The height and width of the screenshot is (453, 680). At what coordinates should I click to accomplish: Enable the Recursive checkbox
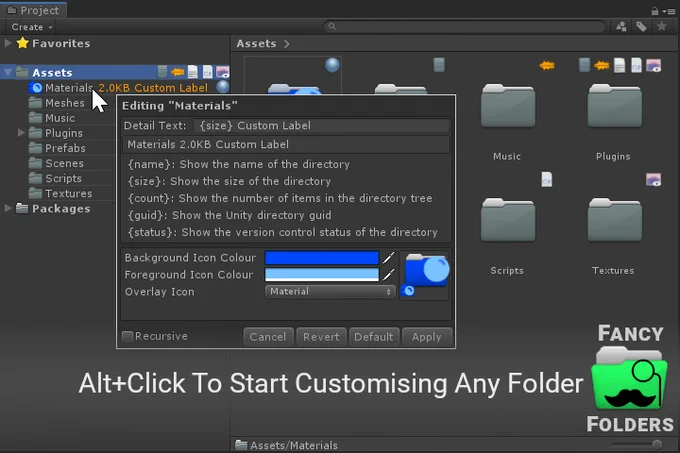pyautogui.click(x=128, y=336)
